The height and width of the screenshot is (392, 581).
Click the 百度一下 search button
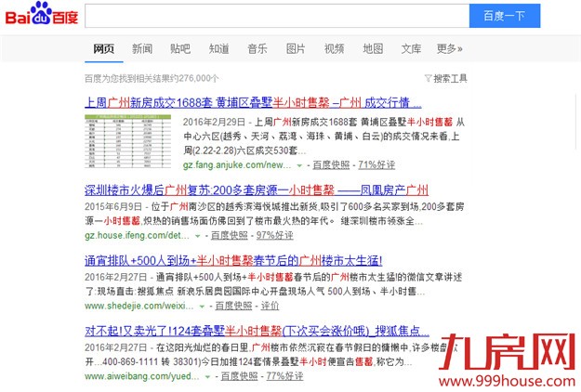click(x=505, y=16)
